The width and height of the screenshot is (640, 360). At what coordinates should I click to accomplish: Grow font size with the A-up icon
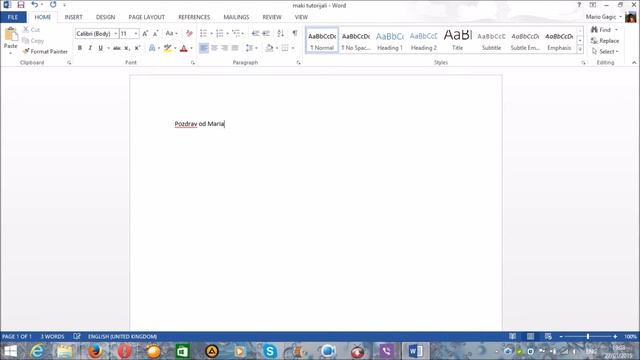point(145,33)
